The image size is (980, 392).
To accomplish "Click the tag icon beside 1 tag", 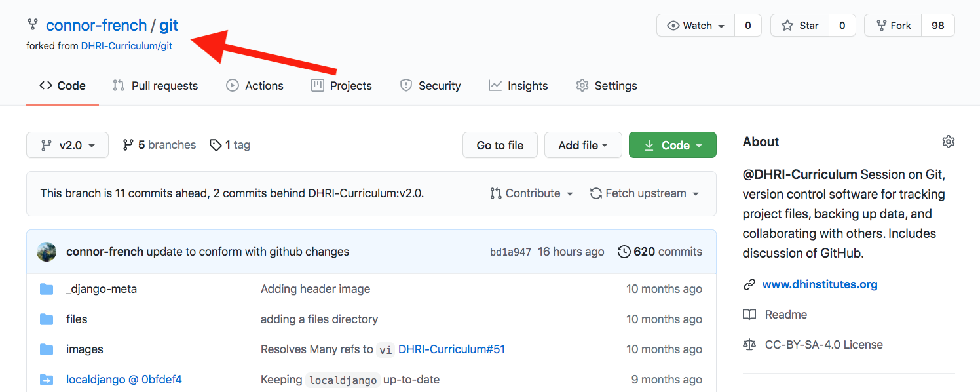I will point(216,145).
